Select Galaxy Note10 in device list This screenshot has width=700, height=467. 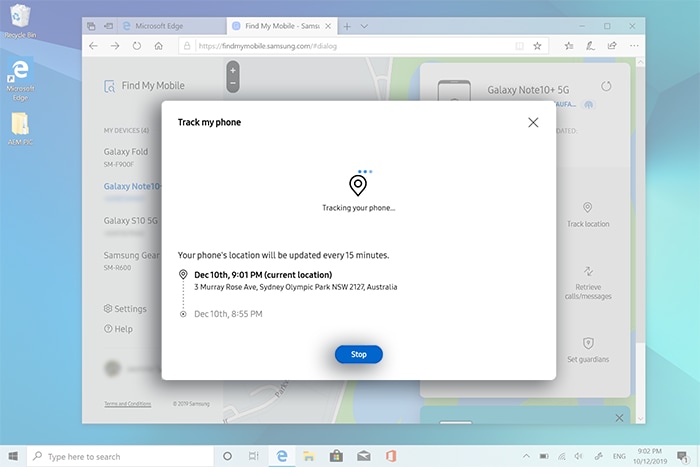(132, 186)
